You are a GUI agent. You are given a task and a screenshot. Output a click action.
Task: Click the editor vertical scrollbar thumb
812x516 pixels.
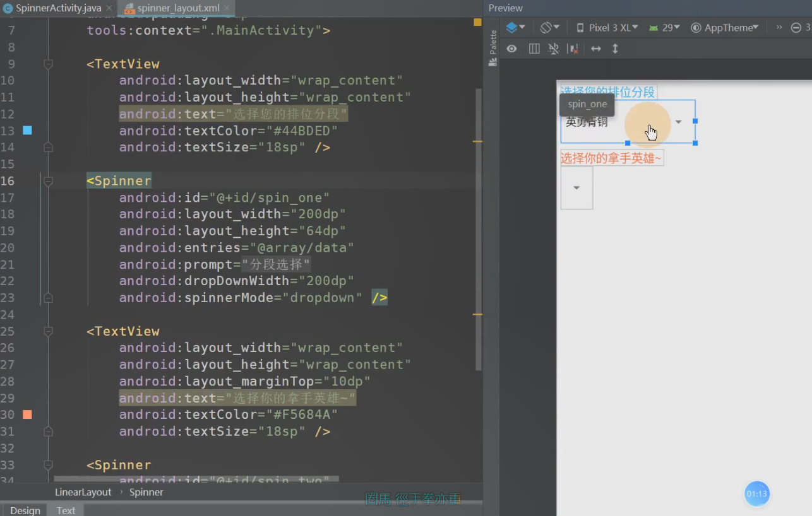[x=479, y=229]
